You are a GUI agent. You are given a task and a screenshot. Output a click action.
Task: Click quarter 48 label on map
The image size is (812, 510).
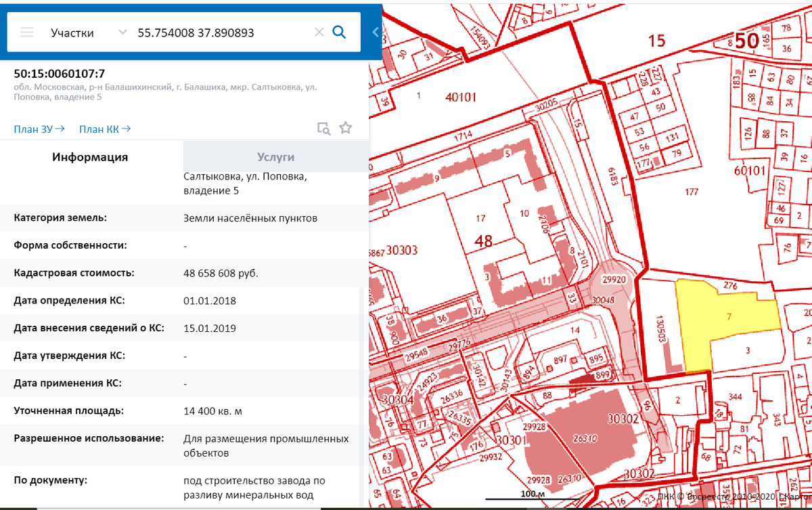[483, 241]
